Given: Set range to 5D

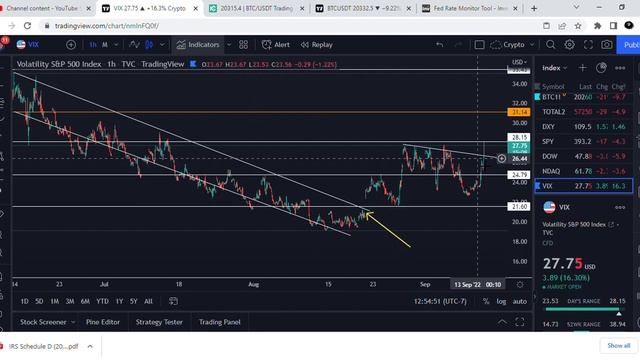Looking at the screenshot, I should click(39, 301).
